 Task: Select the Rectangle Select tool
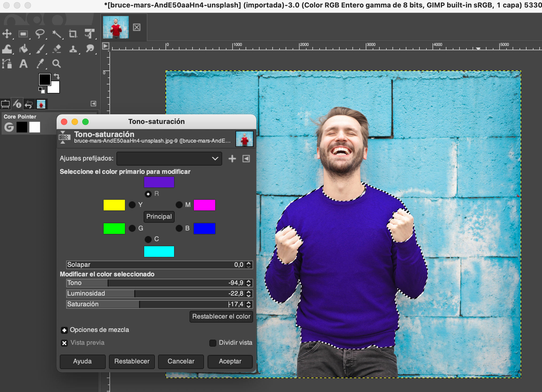tap(23, 34)
